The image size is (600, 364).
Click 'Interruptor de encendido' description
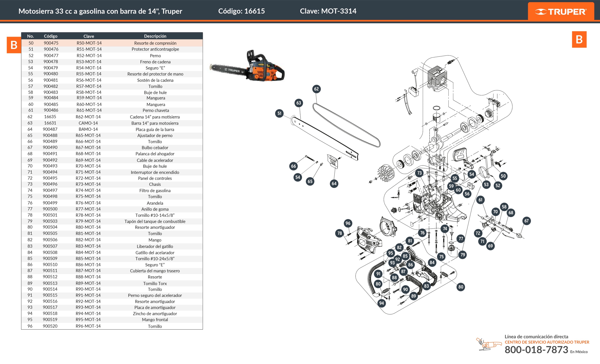click(155, 172)
